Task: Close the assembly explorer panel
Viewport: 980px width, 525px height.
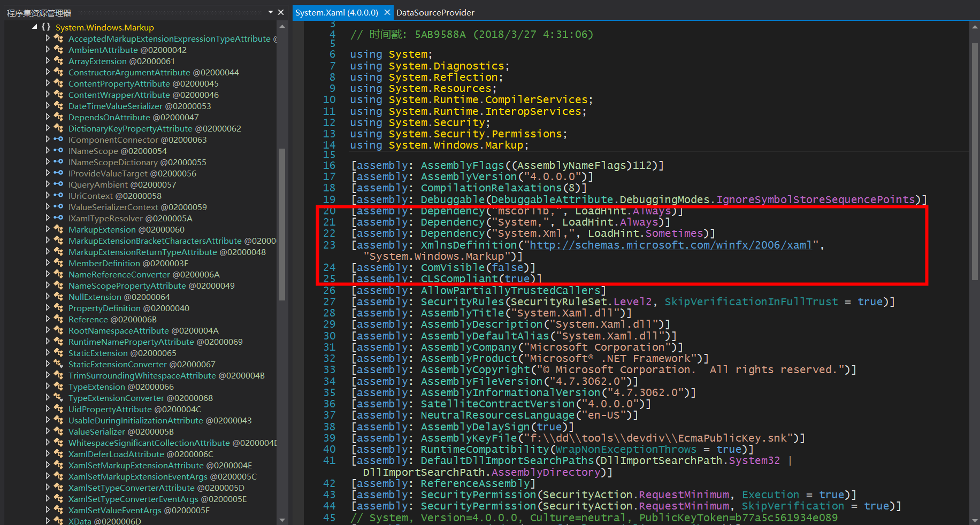Action: coord(281,12)
